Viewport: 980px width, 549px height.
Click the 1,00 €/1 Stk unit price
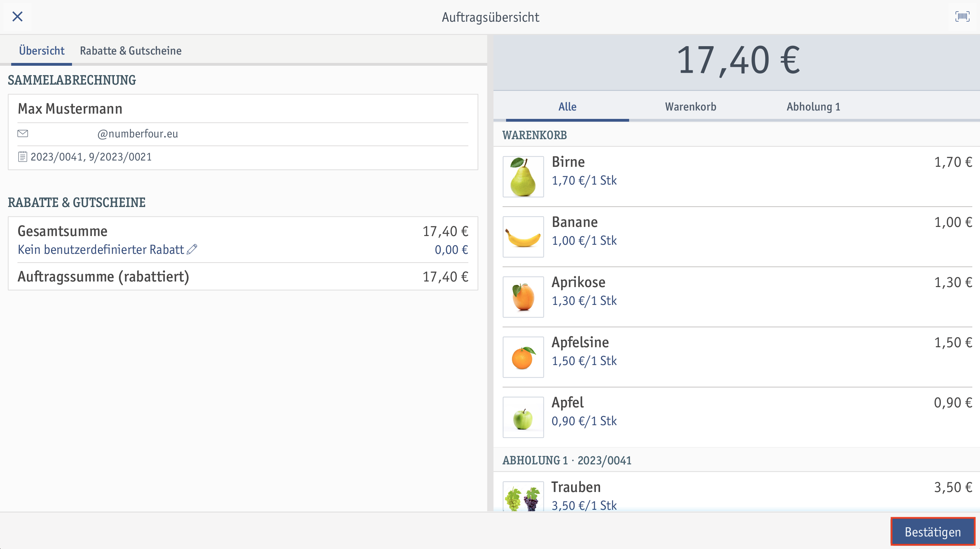pos(584,241)
